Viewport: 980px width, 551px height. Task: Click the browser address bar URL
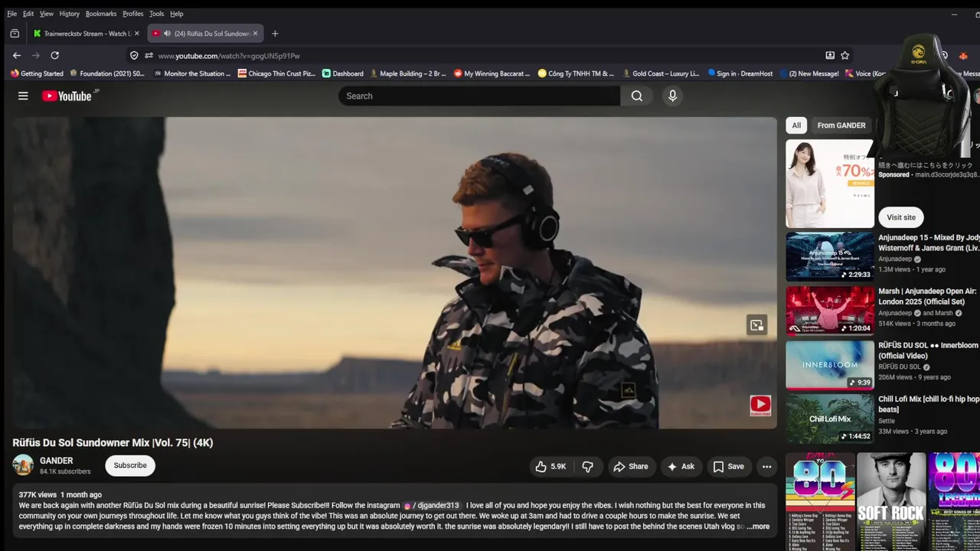(x=229, y=56)
